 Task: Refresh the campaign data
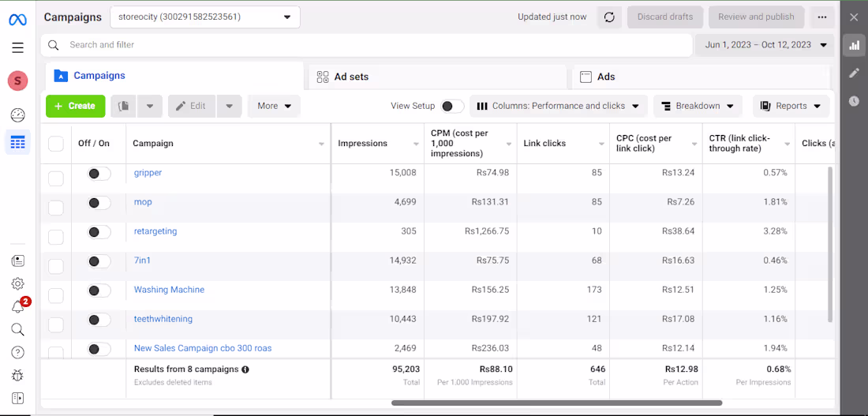[609, 17]
